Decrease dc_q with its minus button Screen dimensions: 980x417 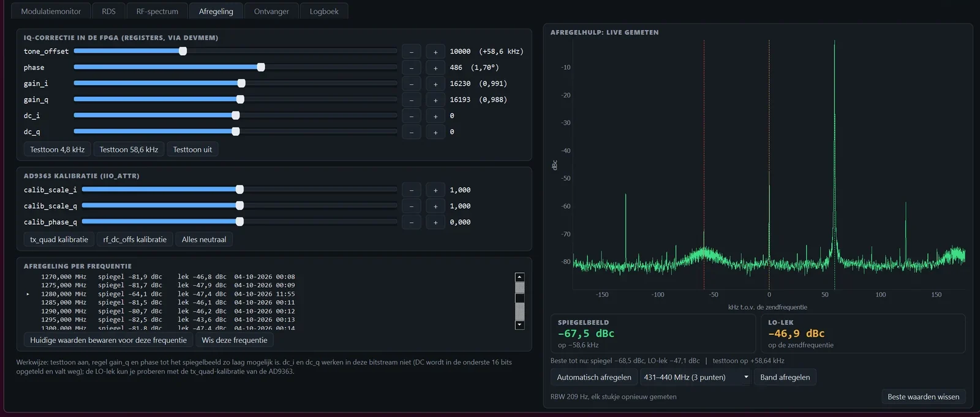(x=411, y=132)
